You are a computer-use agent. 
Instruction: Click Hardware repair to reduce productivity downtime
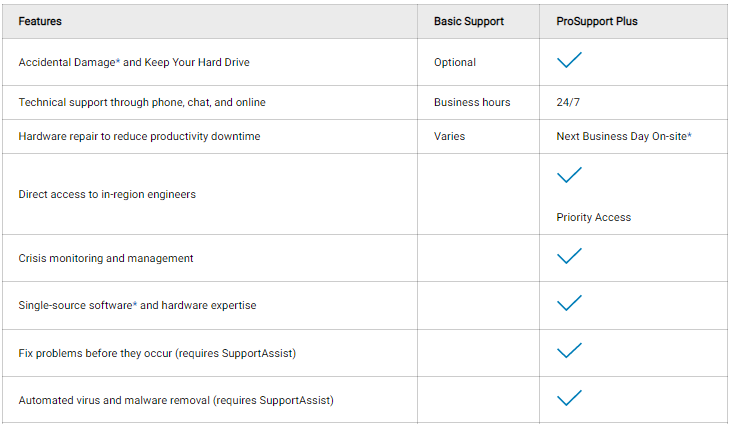(139, 136)
